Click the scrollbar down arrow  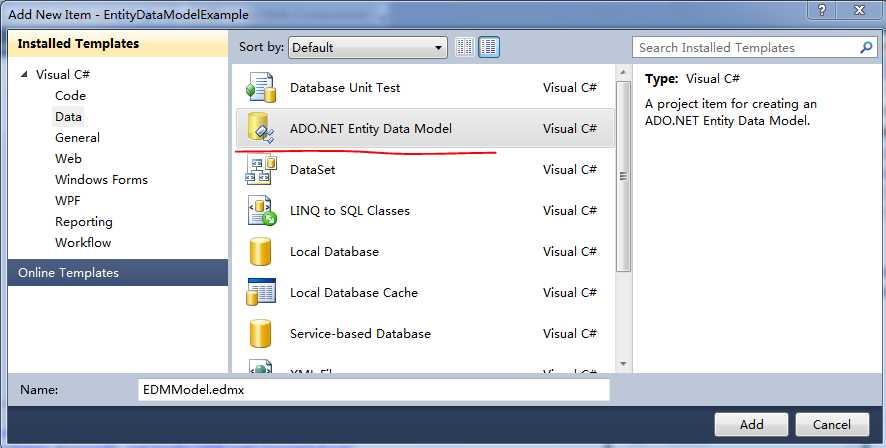coord(623,364)
